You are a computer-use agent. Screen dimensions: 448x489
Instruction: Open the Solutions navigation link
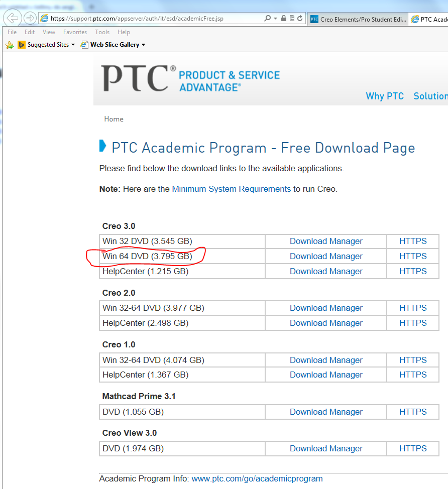(x=430, y=96)
